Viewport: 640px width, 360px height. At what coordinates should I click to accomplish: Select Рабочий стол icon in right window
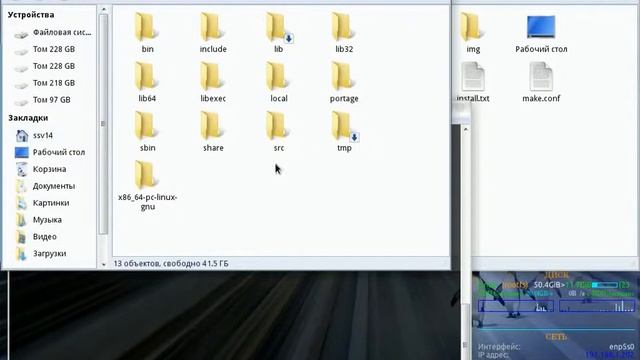541,34
